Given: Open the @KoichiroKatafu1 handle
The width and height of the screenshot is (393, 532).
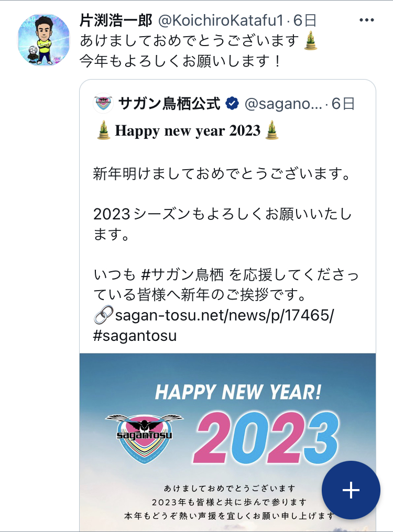Looking at the screenshot, I should tap(221, 21).
